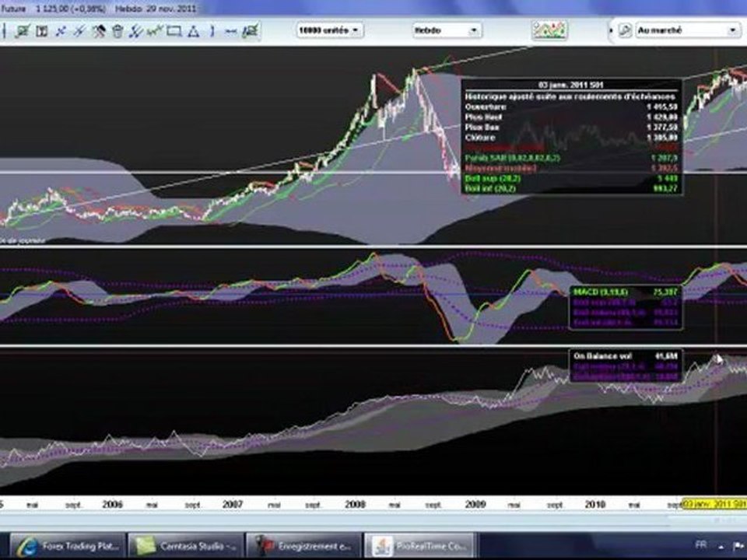Click the first chart-with-checkmark toolbar icon
Viewport: 747px width, 560px height.
[x=23, y=31]
